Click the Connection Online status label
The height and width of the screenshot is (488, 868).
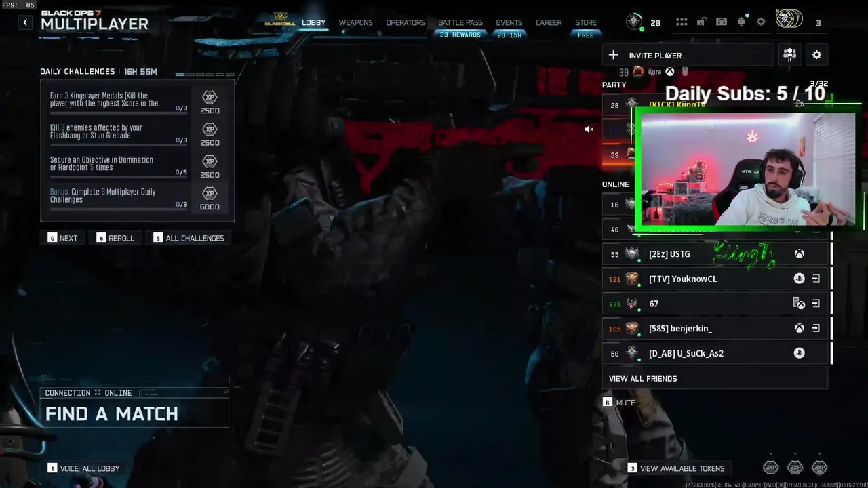point(89,393)
